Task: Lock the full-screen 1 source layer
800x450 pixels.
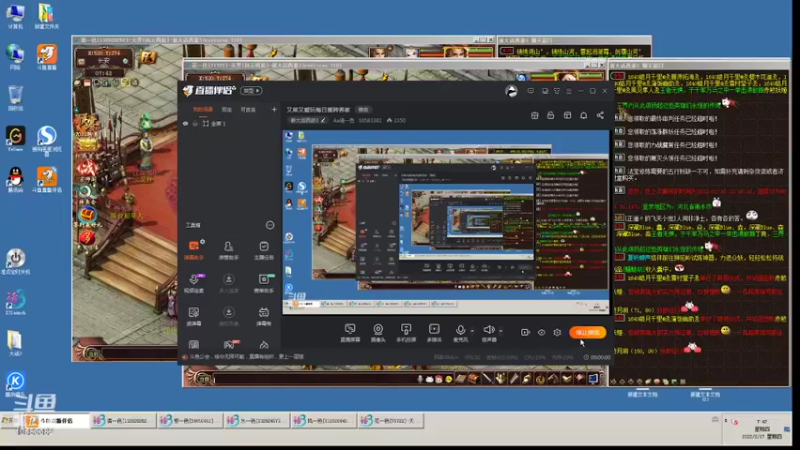Action: pyautogui.click(x=195, y=123)
